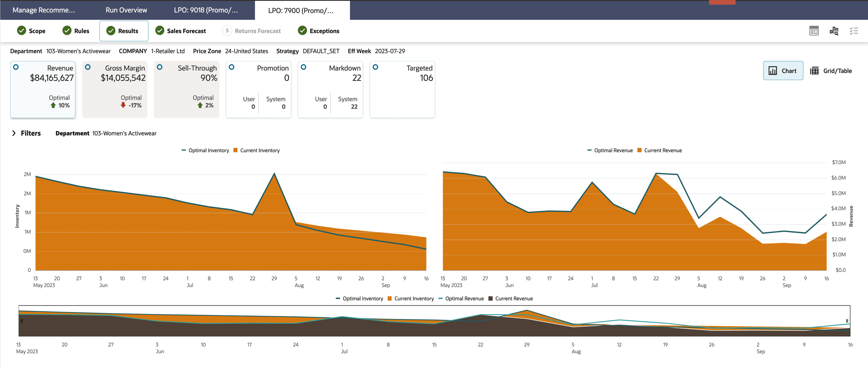Open the Run Overview tab
This screenshot has height=369, width=868.
pyautogui.click(x=126, y=10)
